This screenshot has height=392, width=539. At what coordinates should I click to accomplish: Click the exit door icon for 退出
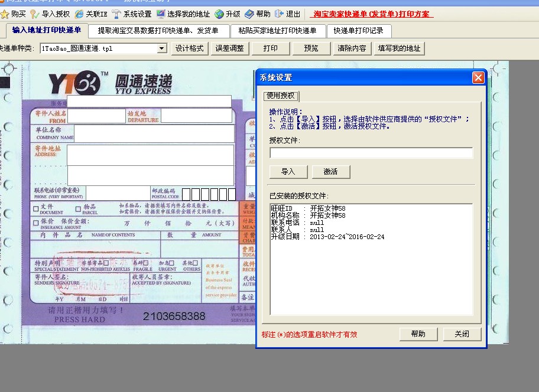[x=279, y=14]
